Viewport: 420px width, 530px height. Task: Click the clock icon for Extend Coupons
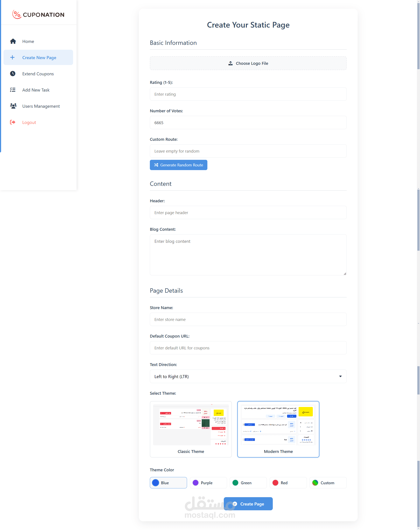pyautogui.click(x=13, y=74)
